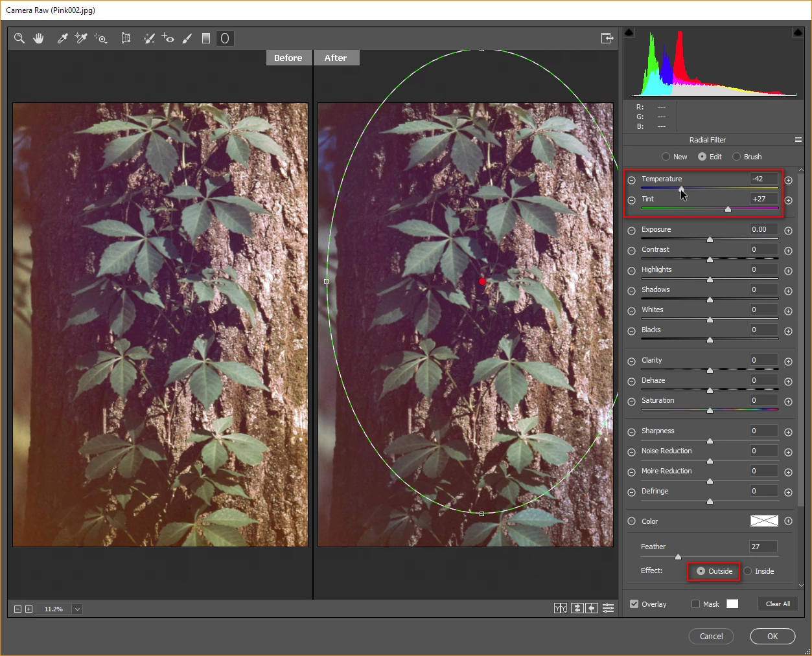Screen dimensions: 812x656
Task: Increase Sharpness with plus icon
Action: (789, 432)
